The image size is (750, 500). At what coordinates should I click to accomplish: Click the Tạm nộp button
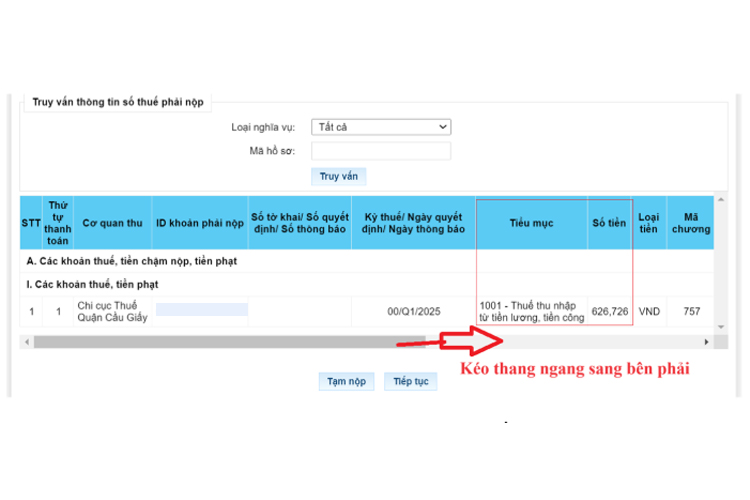343,382
